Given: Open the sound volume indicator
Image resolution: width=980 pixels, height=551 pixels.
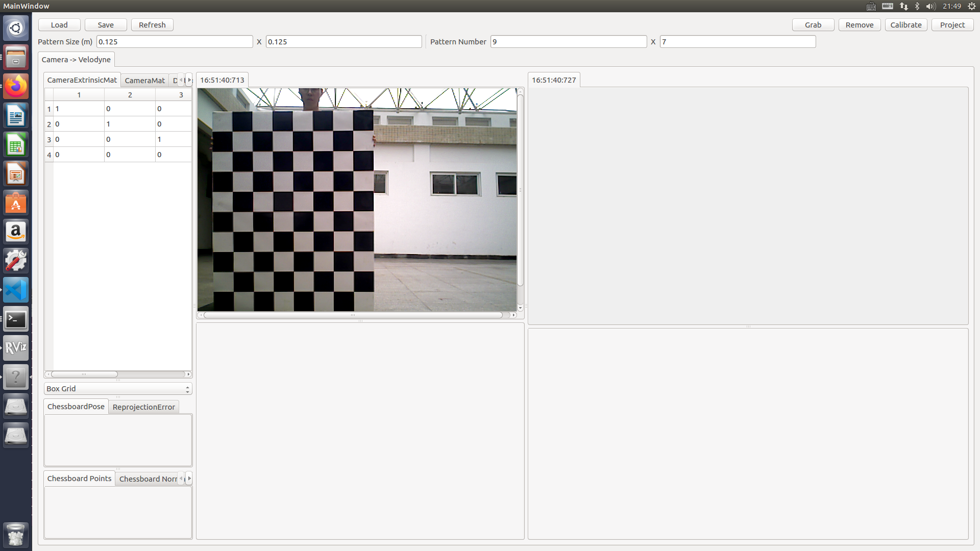Looking at the screenshot, I should [x=930, y=6].
